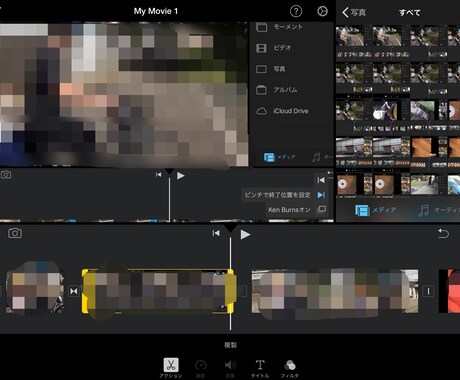Grab left yellow trim handle of selected clip

(x=85, y=291)
